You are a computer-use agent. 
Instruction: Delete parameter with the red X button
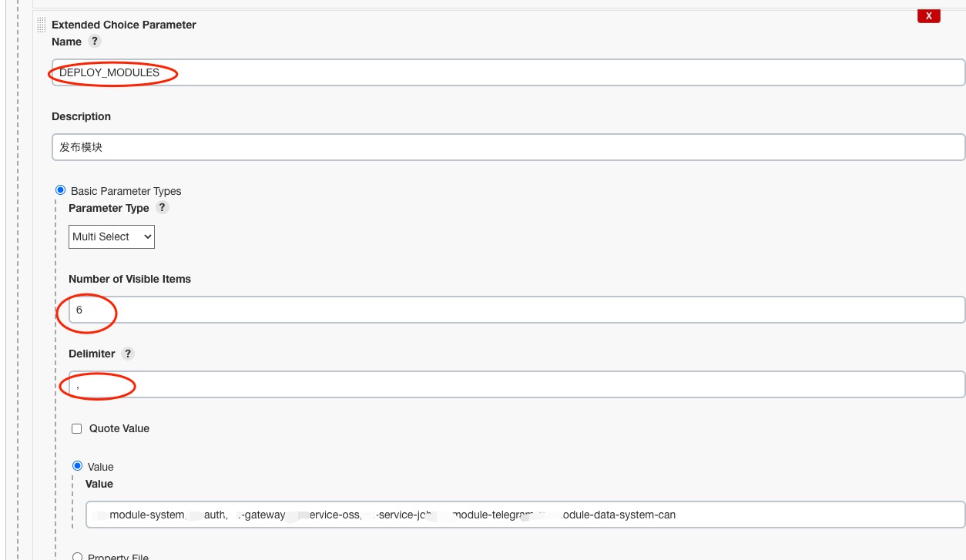tap(928, 16)
